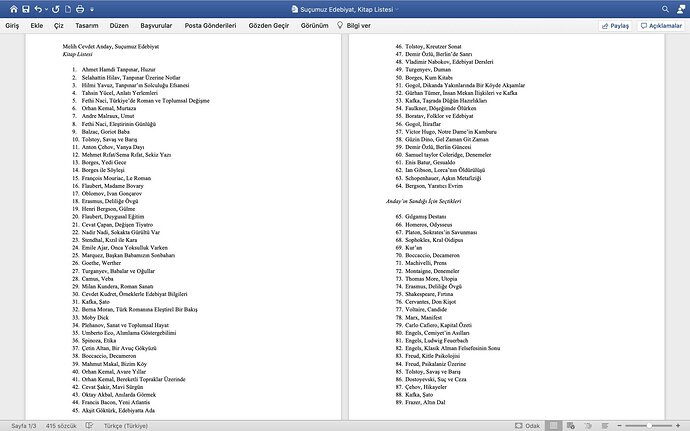Click the Sayfa 1/3 page indicator
Screen dimensions: 690x431
[x=24, y=426]
